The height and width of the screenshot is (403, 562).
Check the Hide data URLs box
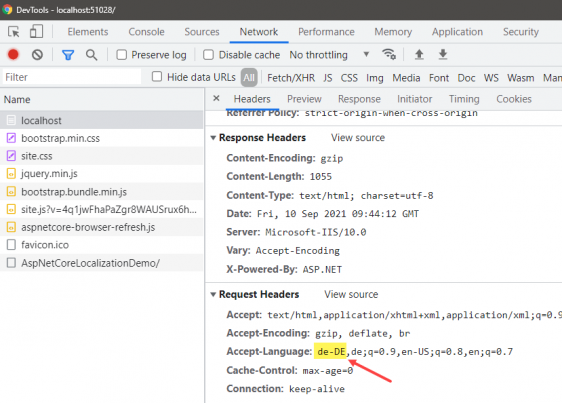click(157, 77)
